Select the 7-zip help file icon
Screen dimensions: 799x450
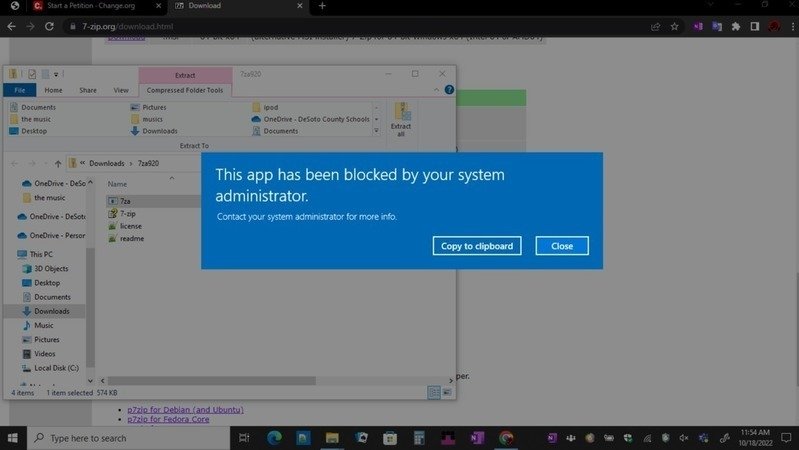pyautogui.click(x=113, y=213)
